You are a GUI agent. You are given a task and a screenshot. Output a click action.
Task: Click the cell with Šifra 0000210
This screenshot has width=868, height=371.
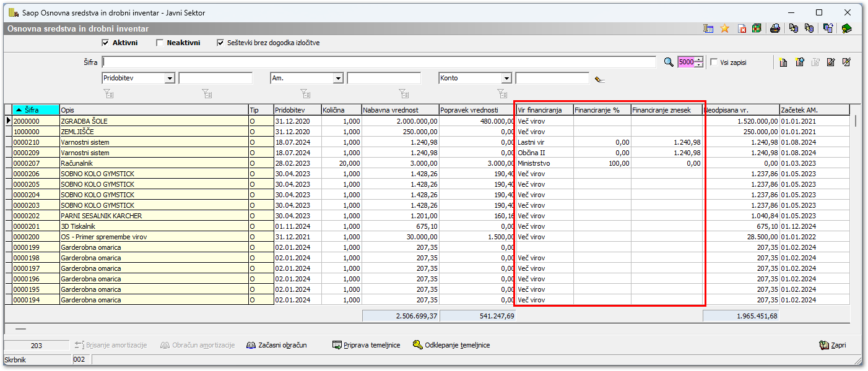pyautogui.click(x=36, y=142)
